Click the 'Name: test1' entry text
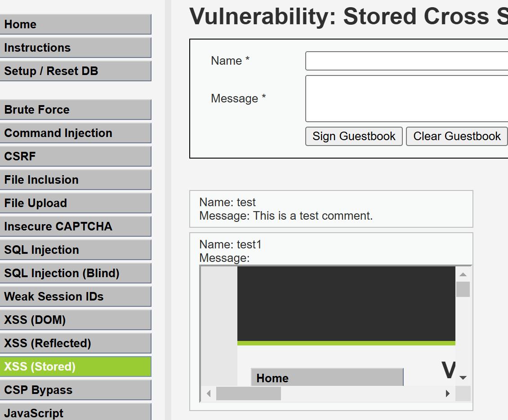This screenshot has height=420, width=508. 230,244
